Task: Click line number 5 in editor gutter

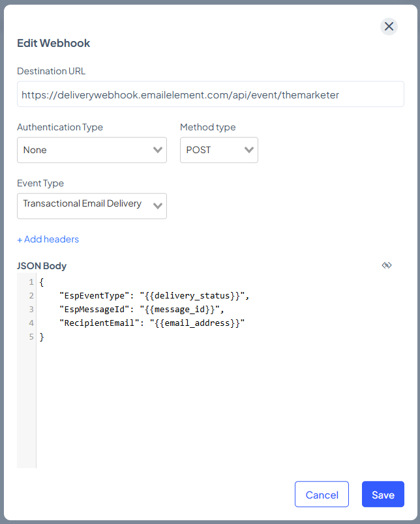Action: click(31, 337)
